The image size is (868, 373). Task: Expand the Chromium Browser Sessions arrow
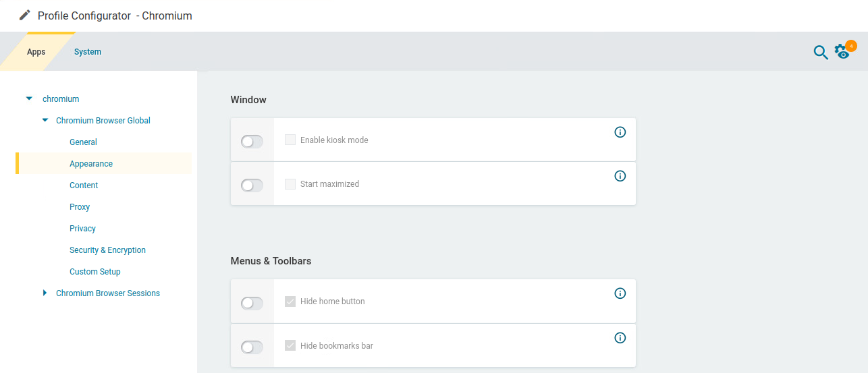pyautogui.click(x=45, y=293)
